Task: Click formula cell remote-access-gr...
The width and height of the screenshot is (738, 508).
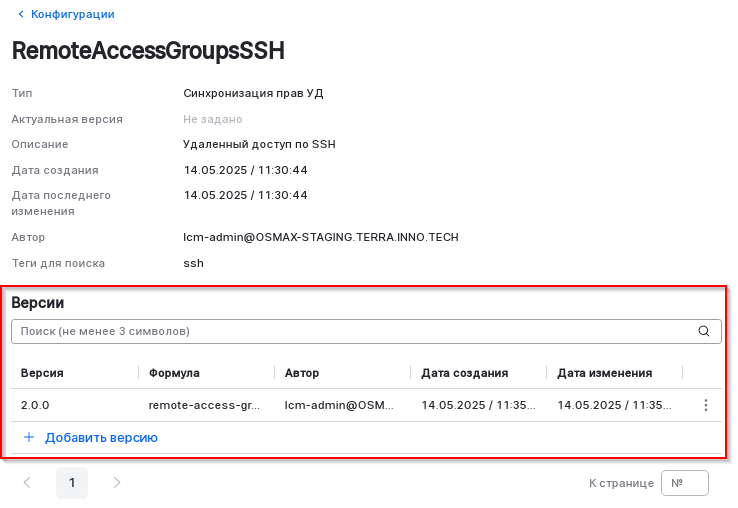Action: pos(204,405)
